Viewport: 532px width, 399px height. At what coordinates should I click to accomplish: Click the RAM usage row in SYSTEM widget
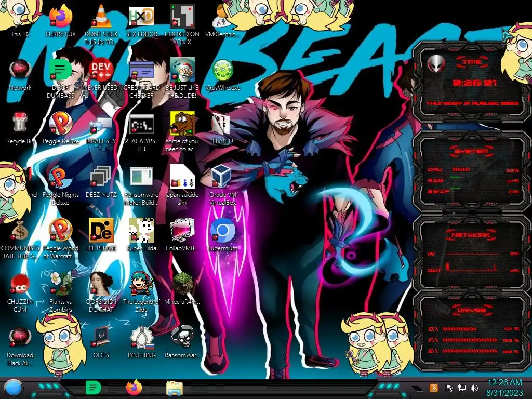click(473, 180)
